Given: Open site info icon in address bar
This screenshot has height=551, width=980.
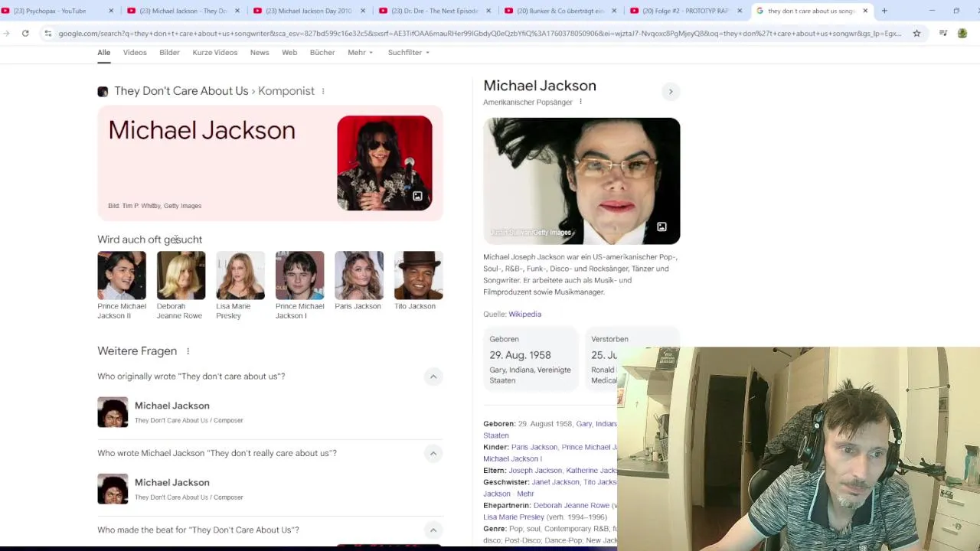Looking at the screenshot, I should [48, 33].
